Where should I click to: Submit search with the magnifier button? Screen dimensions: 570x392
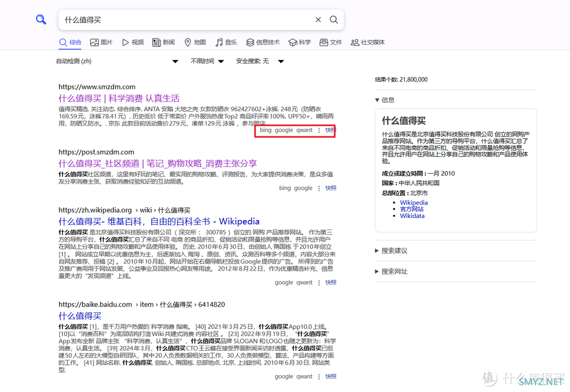click(334, 20)
